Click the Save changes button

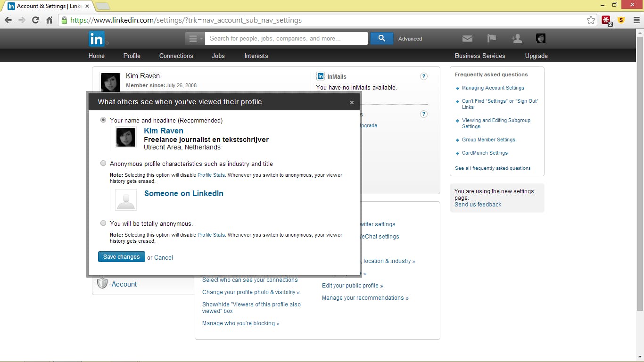(122, 257)
